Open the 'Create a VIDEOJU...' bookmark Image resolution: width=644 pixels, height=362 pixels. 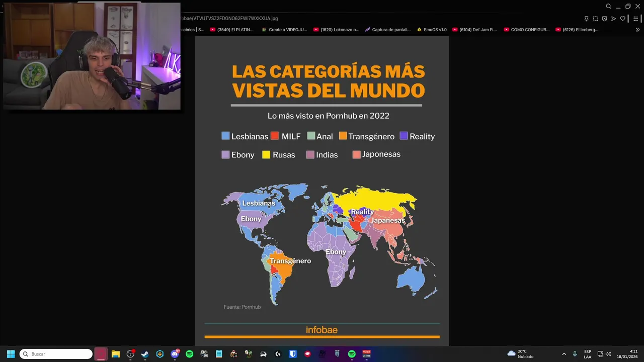(284, 30)
